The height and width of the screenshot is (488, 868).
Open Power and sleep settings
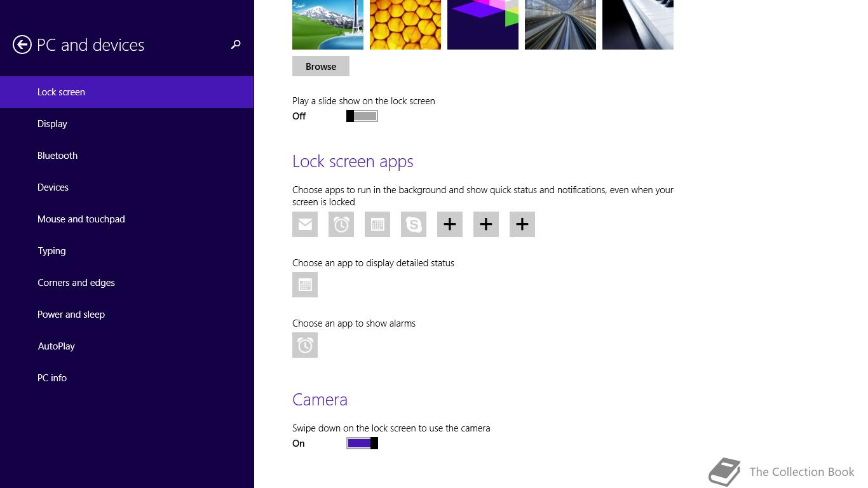click(127, 315)
